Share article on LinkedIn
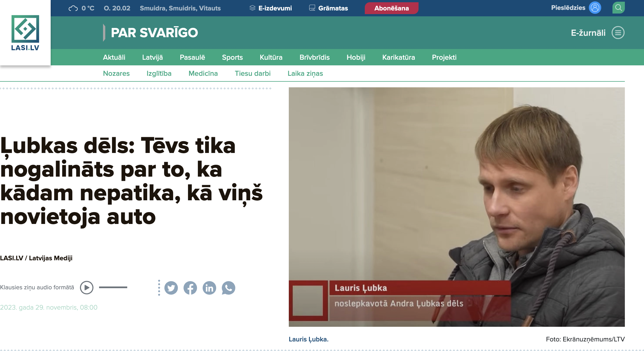 click(x=209, y=288)
